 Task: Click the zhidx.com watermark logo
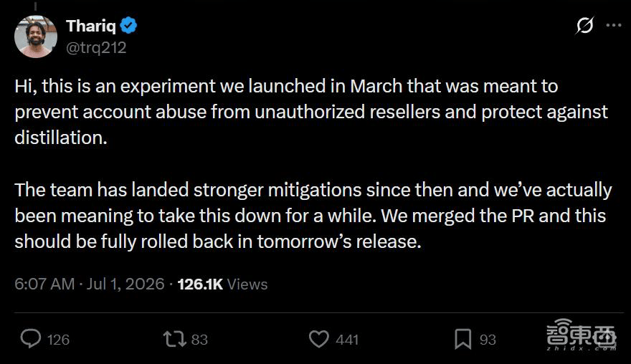coord(581,335)
